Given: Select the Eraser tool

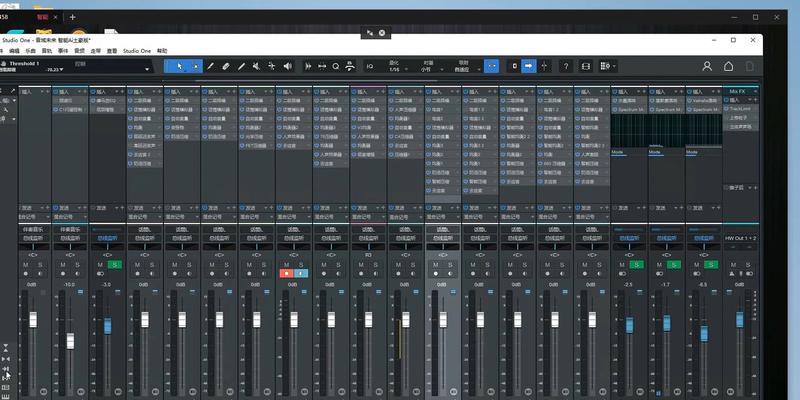Looking at the screenshot, I should 226,66.
